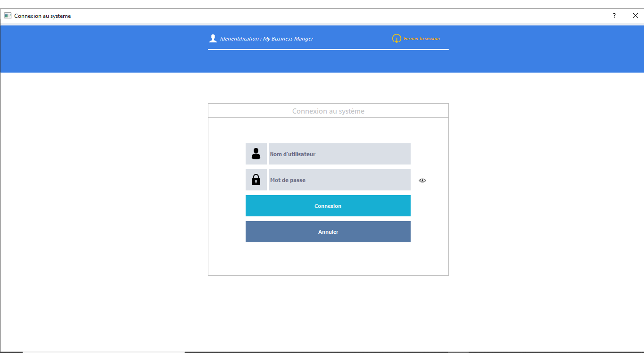Click the user silhouette icon in the header
This screenshot has height=362, width=644.
click(x=213, y=38)
